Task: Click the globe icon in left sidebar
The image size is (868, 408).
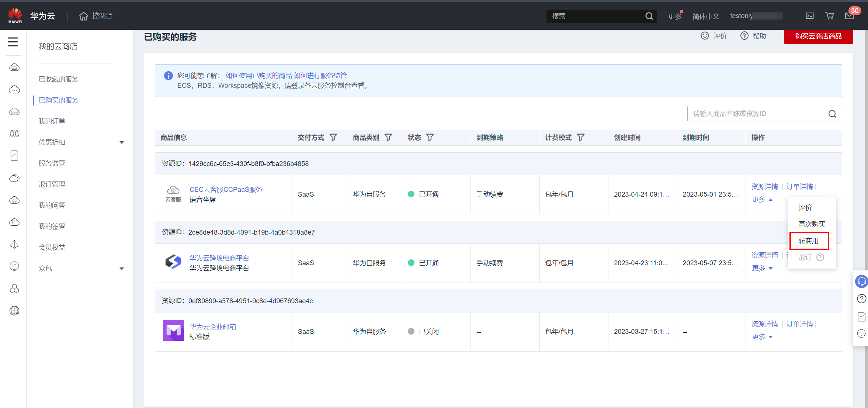Action: [x=14, y=311]
